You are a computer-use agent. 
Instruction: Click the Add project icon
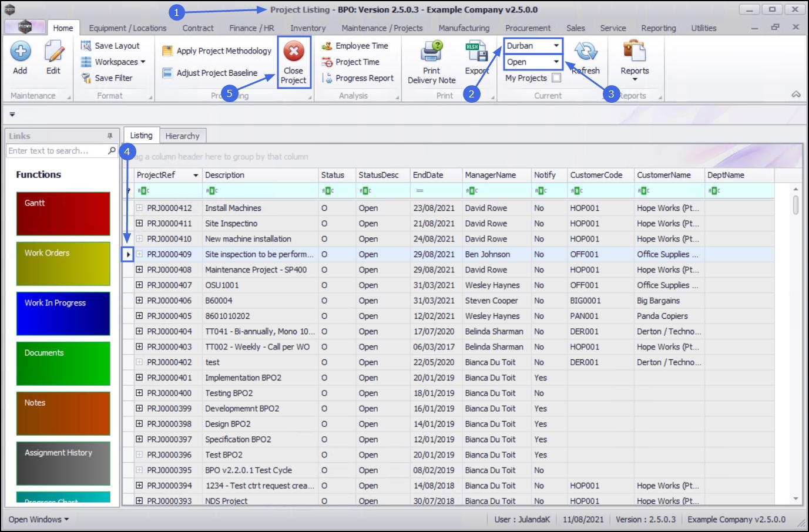coord(20,52)
